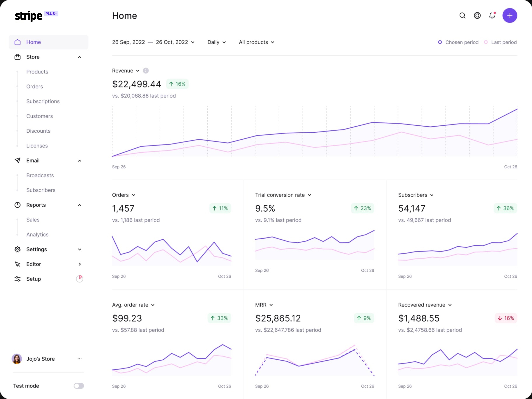Click the $25,865.12 MRR value
The height and width of the screenshot is (399, 532).
278,318
